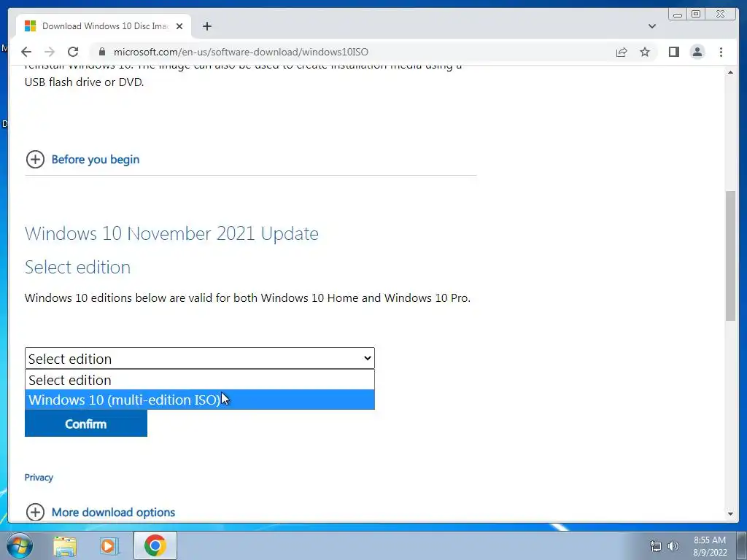
Task: Go back to the previous page
Action: pyautogui.click(x=26, y=52)
